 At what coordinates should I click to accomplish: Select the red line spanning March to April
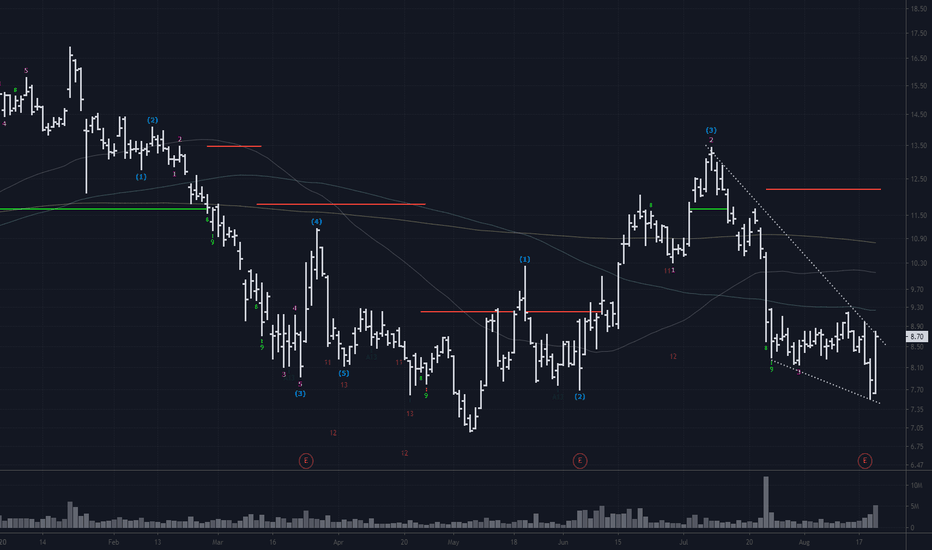(x=341, y=205)
